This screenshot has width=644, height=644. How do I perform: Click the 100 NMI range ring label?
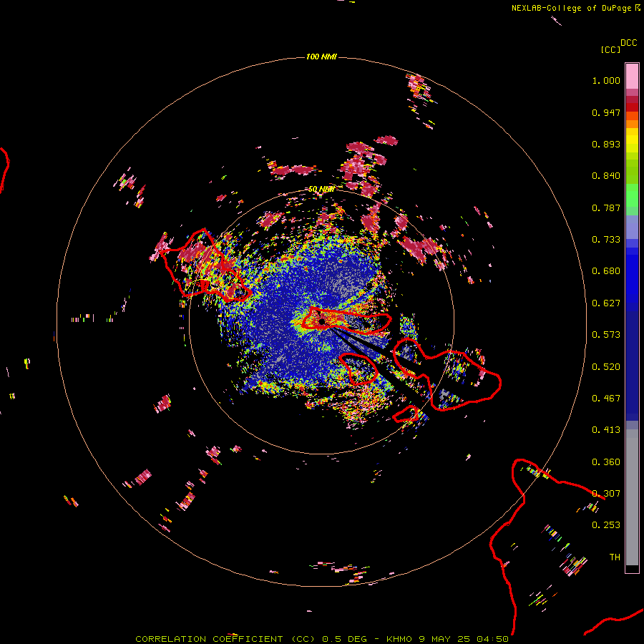321,57
